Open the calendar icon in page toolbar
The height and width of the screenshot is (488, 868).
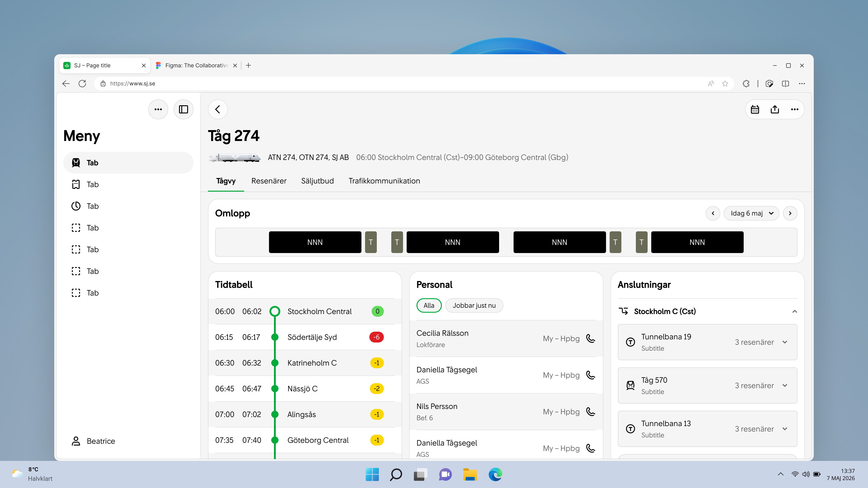755,109
